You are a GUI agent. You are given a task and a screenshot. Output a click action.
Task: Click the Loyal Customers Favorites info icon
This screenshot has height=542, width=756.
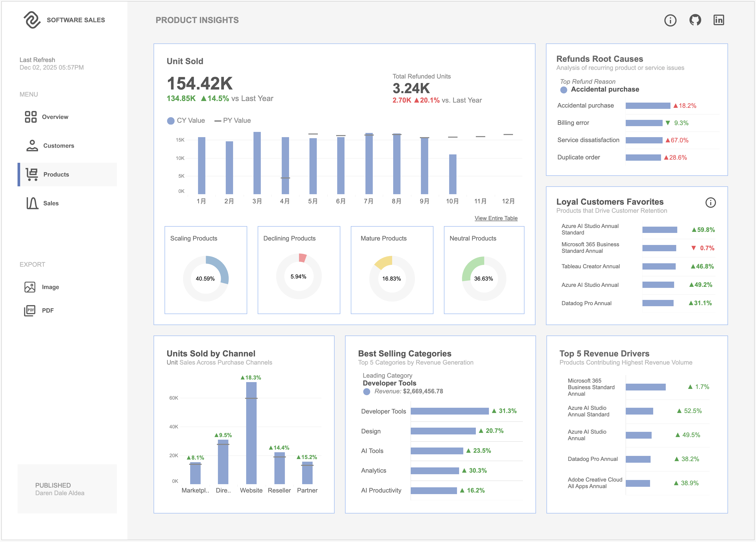710,203
